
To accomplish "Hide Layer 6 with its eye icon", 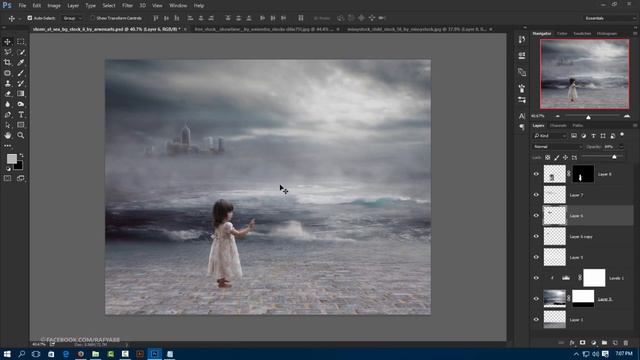I will [x=536, y=216].
